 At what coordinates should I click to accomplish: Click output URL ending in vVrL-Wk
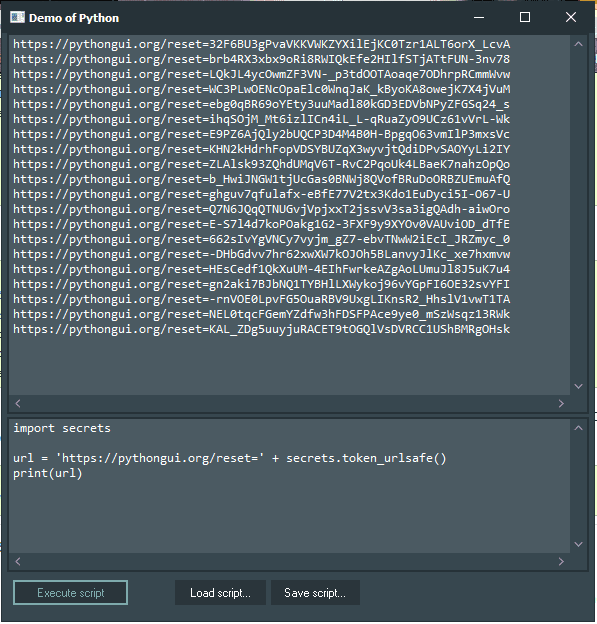coord(261,119)
